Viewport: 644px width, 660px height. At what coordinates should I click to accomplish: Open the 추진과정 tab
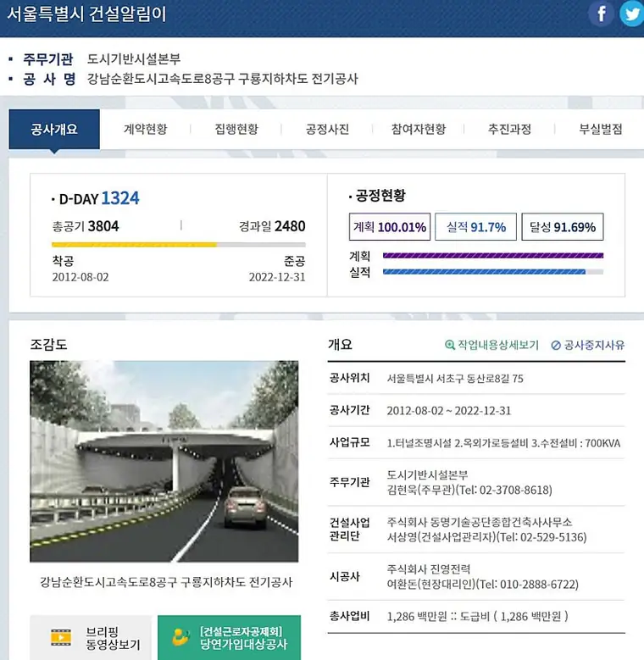tap(509, 130)
